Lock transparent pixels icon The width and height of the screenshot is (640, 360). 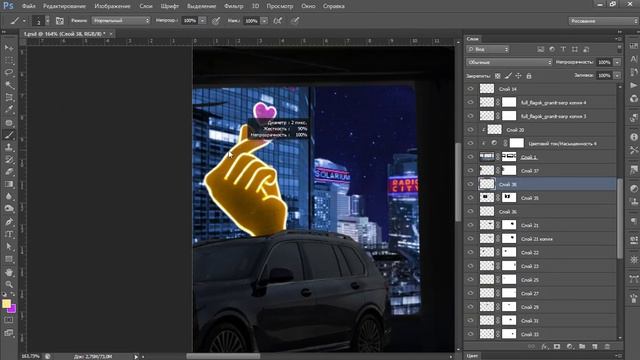(x=498, y=76)
